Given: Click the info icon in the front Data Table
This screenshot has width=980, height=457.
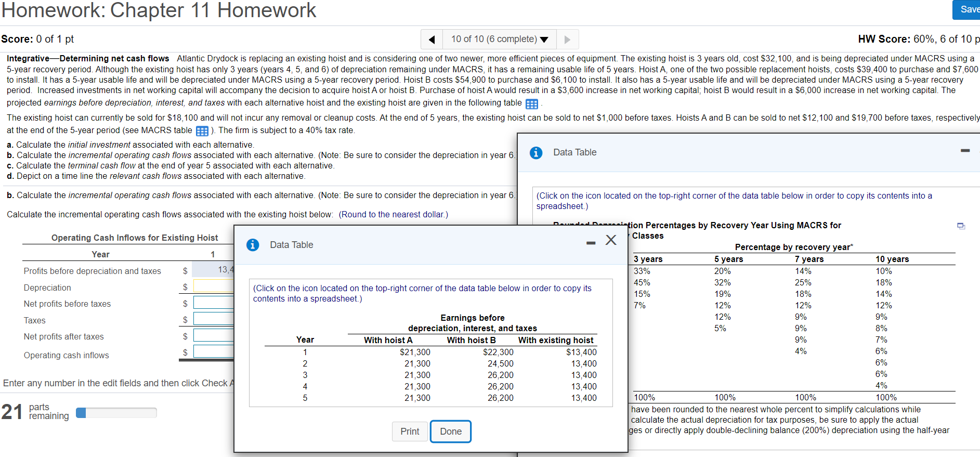Looking at the screenshot, I should pyautogui.click(x=253, y=245).
